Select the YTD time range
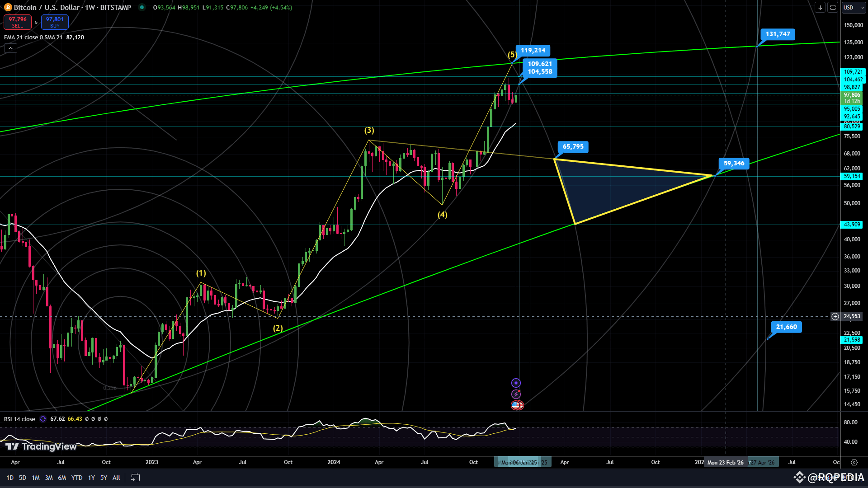Screen dimensions: 868x488 coord(77,478)
